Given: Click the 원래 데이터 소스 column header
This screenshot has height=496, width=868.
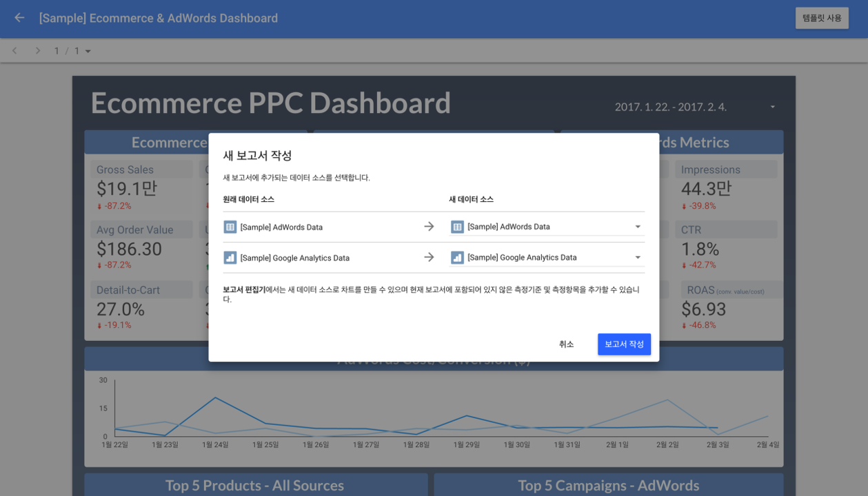Looking at the screenshot, I should click(x=248, y=199).
